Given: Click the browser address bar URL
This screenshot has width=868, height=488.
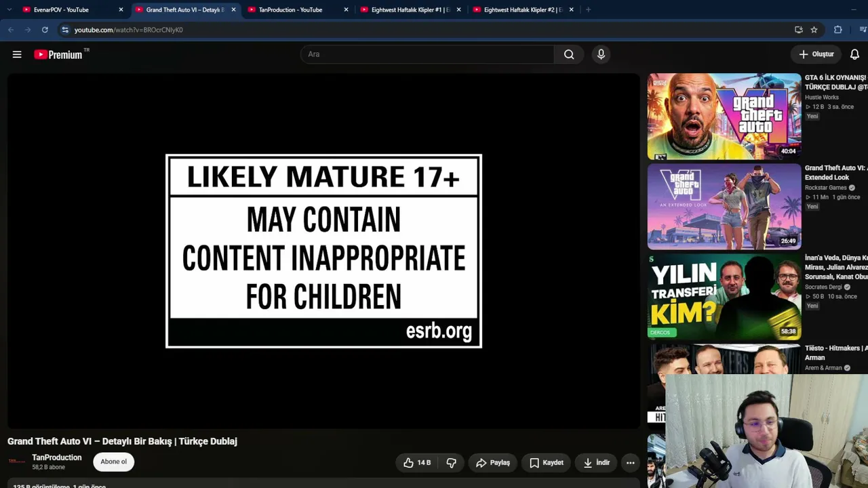Looking at the screenshot, I should [128, 30].
